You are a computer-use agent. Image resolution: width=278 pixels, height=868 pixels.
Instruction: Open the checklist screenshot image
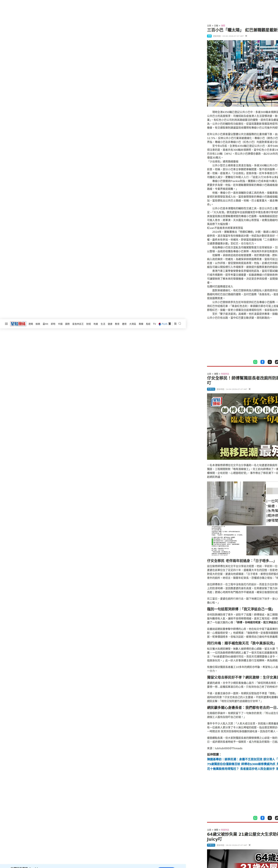pos(226,540)
